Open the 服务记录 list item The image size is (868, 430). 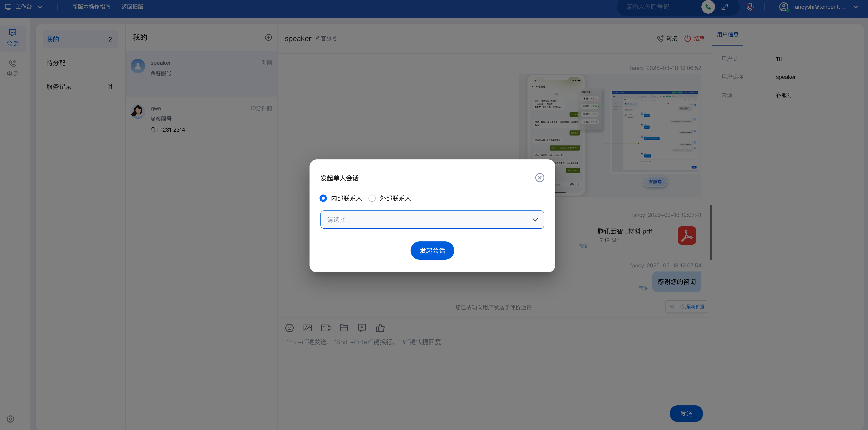tap(59, 87)
